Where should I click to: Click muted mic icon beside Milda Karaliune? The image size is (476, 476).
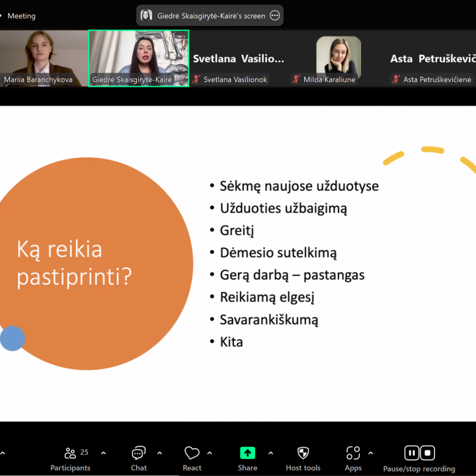click(x=296, y=79)
